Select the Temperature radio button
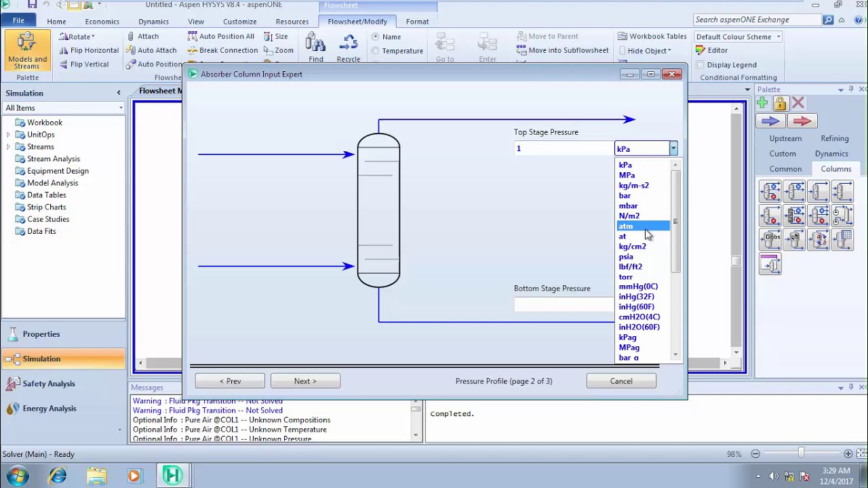Image resolution: width=868 pixels, height=488 pixels. point(376,51)
